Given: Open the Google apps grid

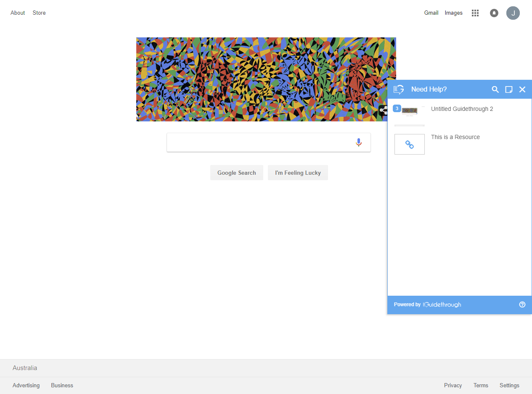Looking at the screenshot, I should (475, 13).
